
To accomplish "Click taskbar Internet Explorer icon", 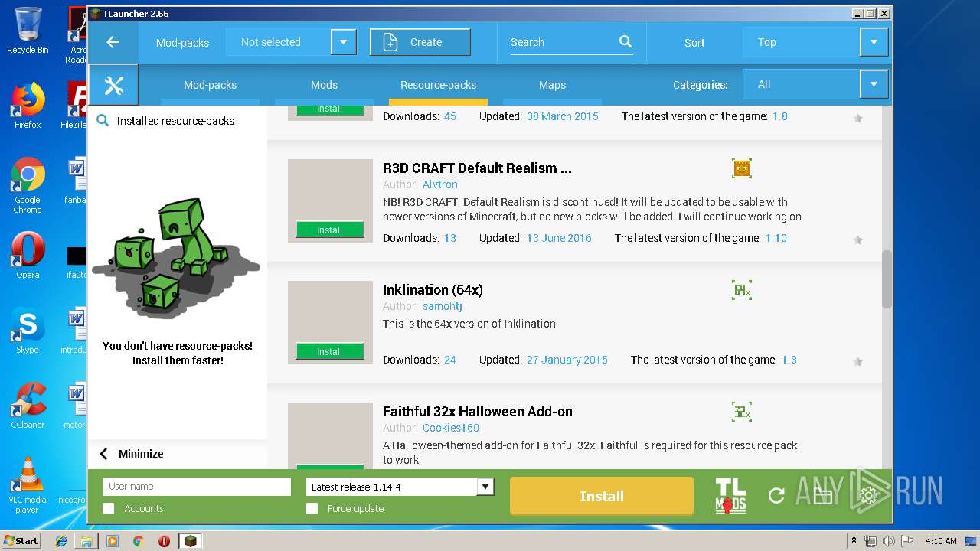I will 61,541.
